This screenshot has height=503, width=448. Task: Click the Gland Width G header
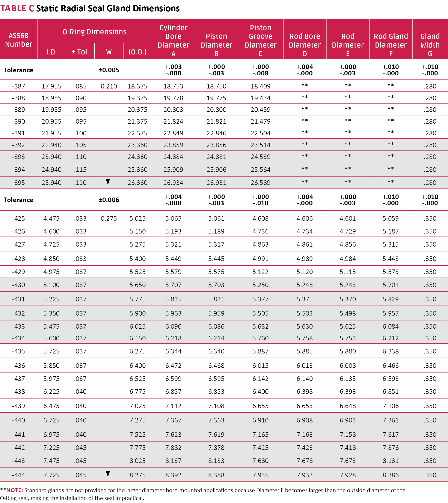(x=430, y=45)
